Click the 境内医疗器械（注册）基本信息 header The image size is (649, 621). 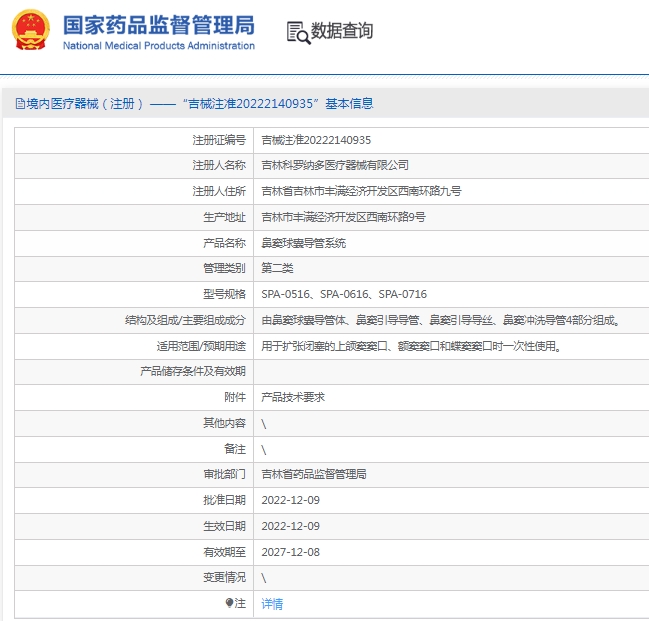[x=194, y=104]
